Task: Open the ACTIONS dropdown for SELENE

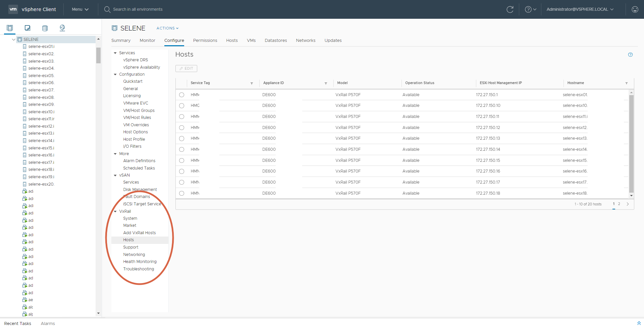Action: pyautogui.click(x=167, y=28)
